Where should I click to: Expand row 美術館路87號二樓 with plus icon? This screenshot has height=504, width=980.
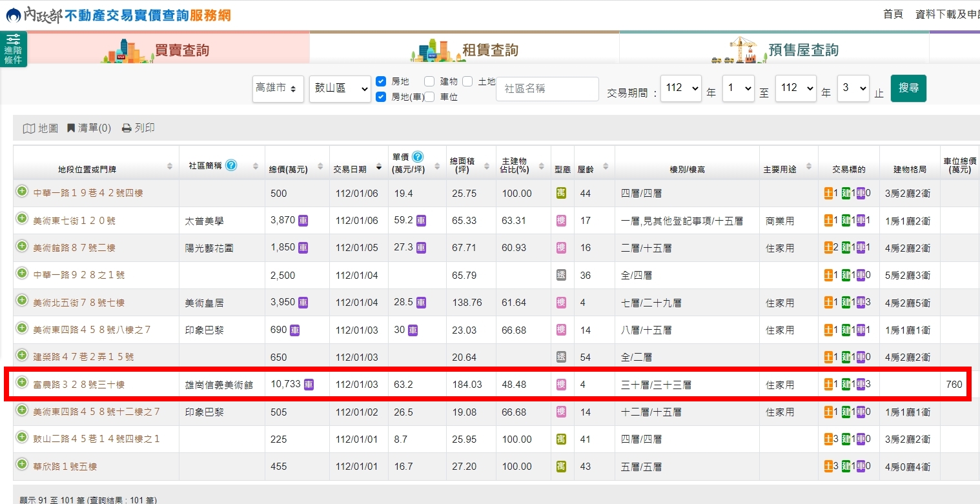tap(22, 247)
